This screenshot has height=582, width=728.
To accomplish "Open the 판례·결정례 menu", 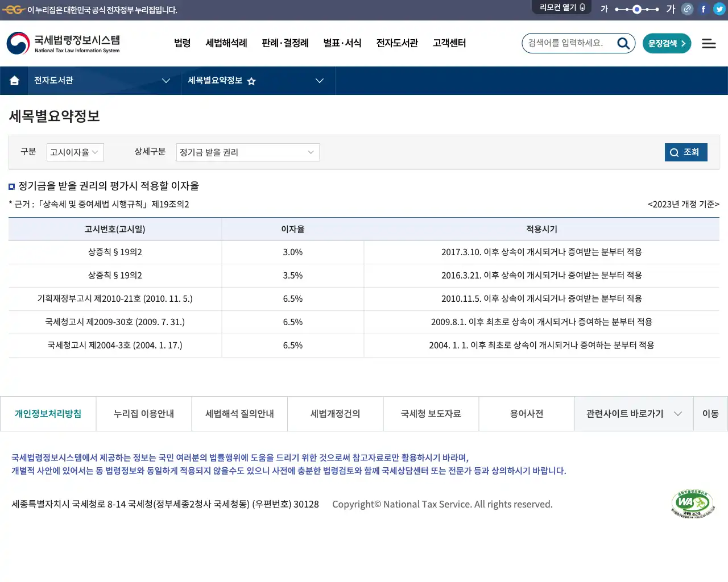I will point(285,43).
